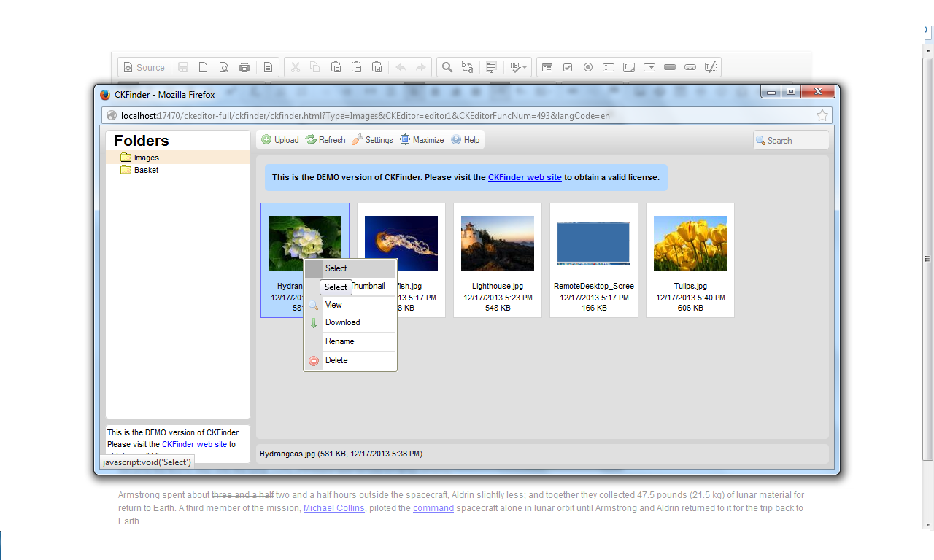Choose Delete in the context menu
The height and width of the screenshot is (560, 934).
[x=350, y=360]
